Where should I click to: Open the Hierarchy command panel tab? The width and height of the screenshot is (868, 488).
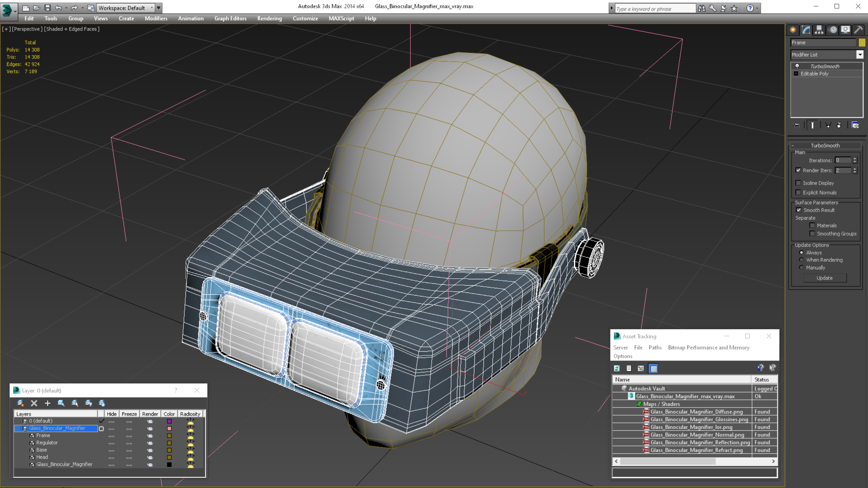819,30
